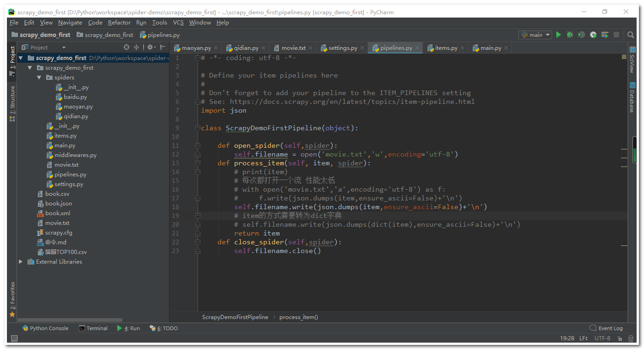This screenshot has width=644, height=350.
Task: Click cursor position 19:28 in status bar
Action: coord(567,338)
